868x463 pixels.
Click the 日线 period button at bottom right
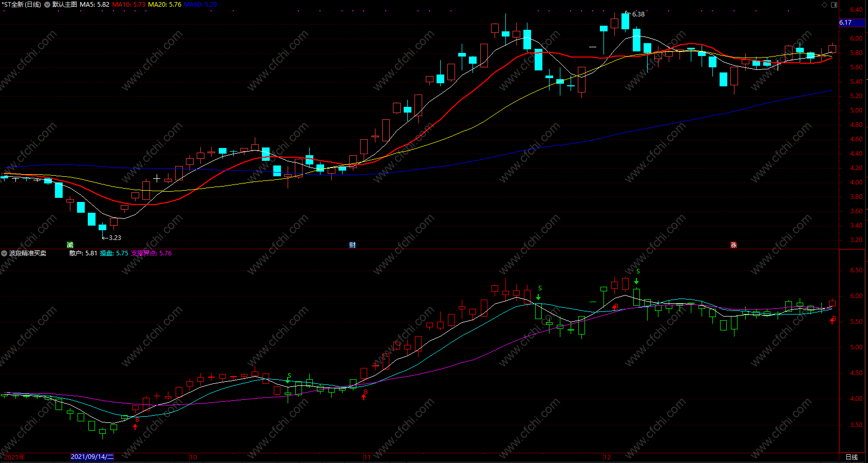(852, 457)
